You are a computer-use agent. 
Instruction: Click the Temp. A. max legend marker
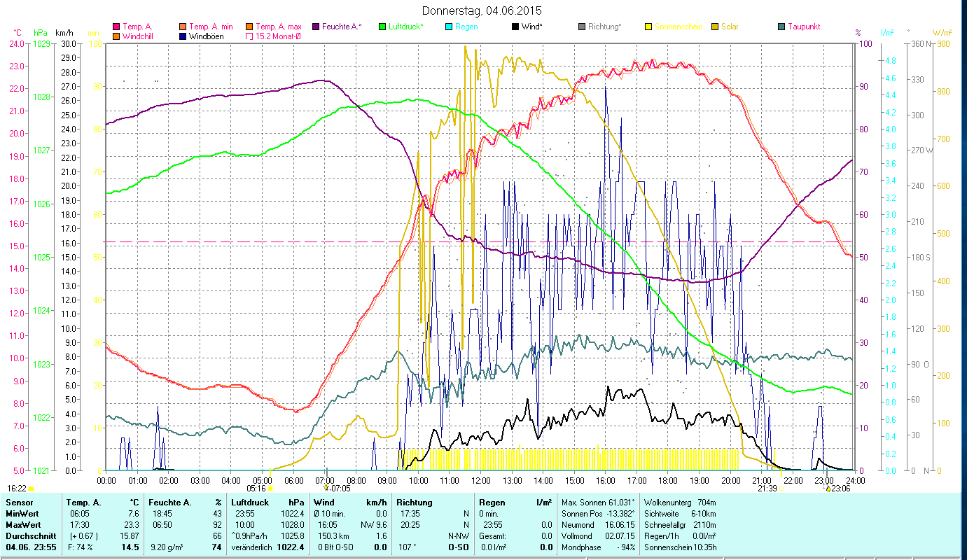249,27
